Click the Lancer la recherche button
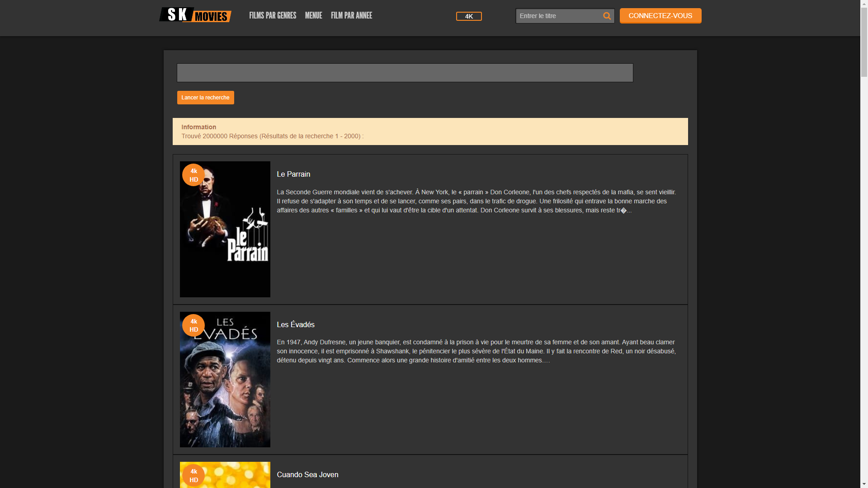The width and height of the screenshot is (868, 488). (206, 98)
